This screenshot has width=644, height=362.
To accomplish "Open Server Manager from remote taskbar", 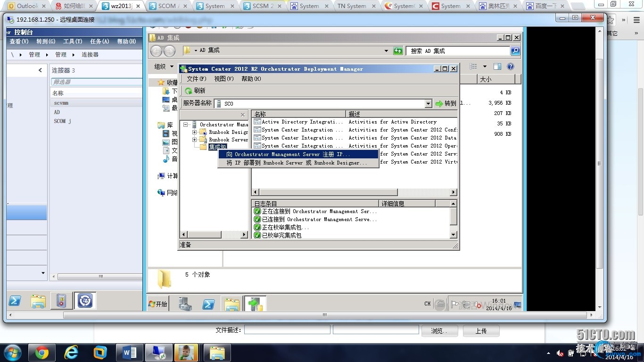I will pos(185,304).
